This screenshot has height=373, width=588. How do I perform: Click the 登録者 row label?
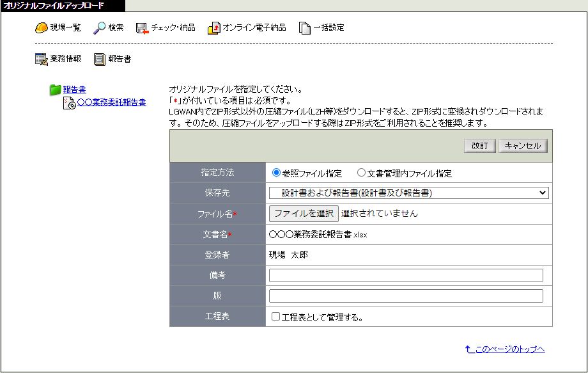217,255
